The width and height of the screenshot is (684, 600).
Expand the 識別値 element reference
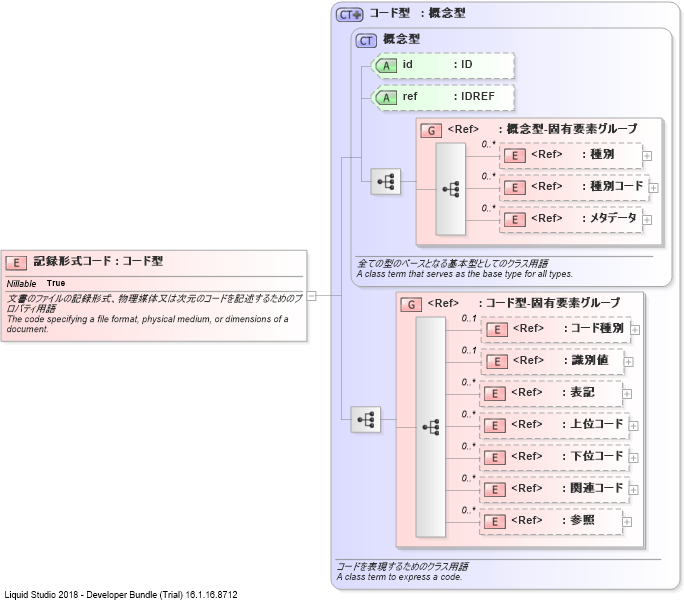click(629, 362)
